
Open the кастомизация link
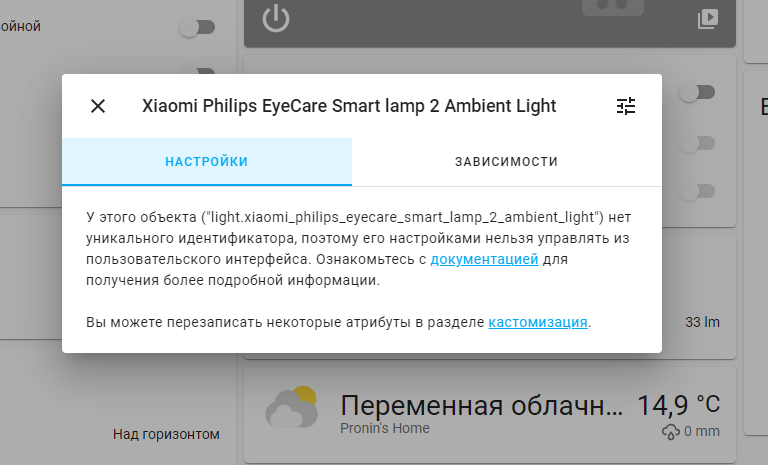point(538,322)
